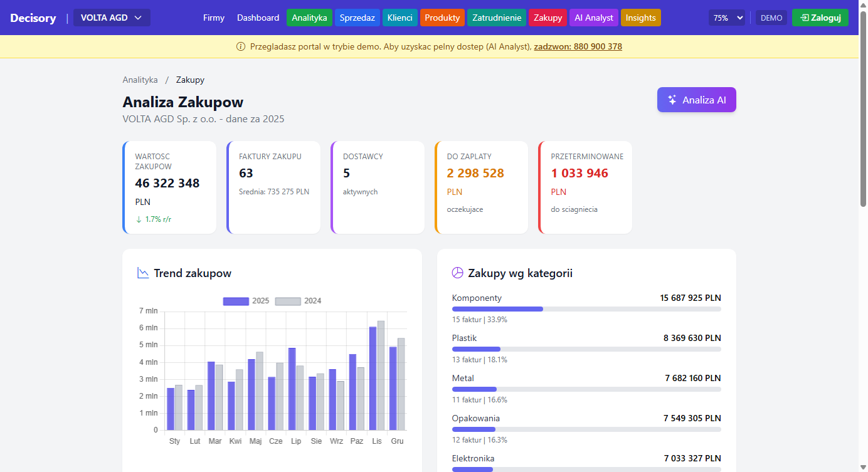Open the 75% zoom level dropdown
The height and width of the screenshot is (472, 868).
pyautogui.click(x=727, y=18)
